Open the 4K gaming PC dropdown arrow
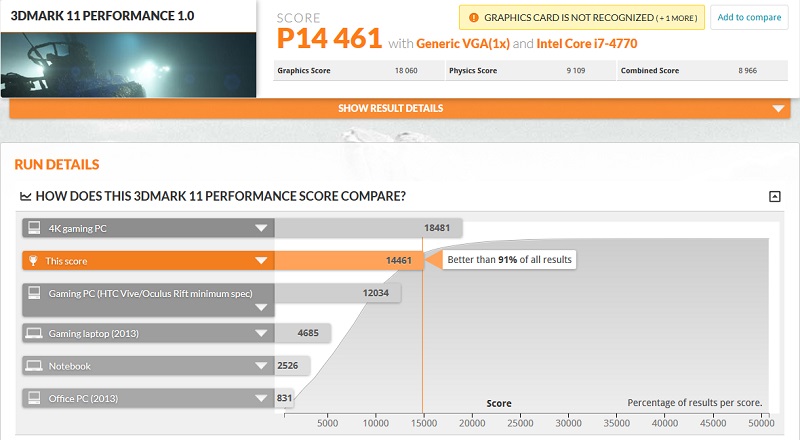This screenshot has width=800, height=440. tap(262, 229)
